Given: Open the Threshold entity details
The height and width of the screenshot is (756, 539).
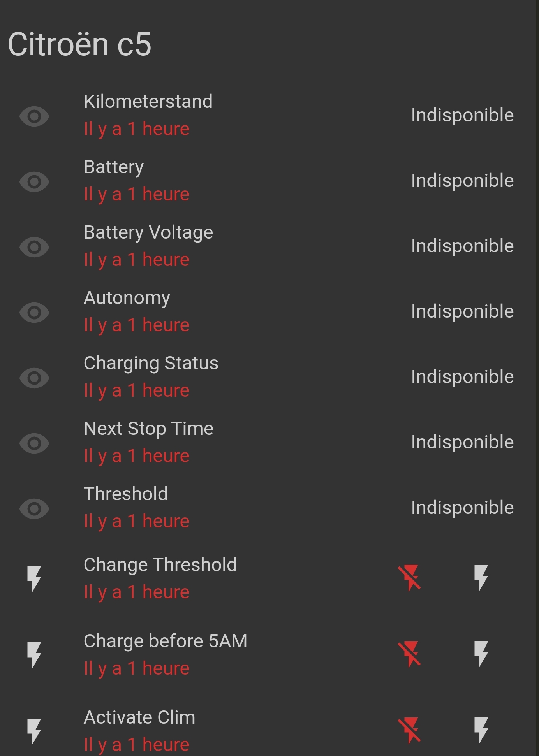Looking at the screenshot, I should 126,494.
